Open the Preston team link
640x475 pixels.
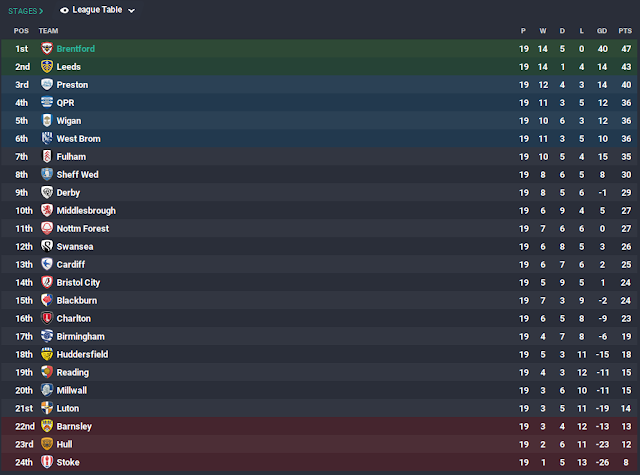click(72, 84)
